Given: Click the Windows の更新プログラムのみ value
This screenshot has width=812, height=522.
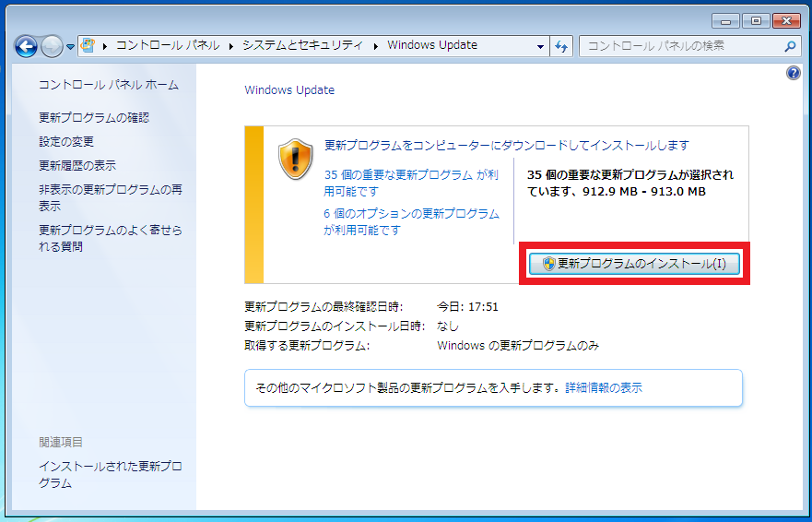Looking at the screenshot, I should coord(518,345).
